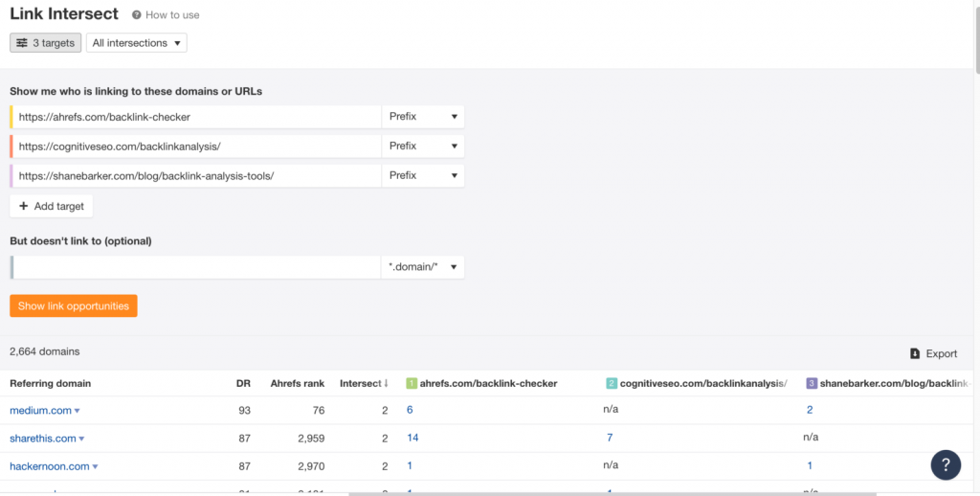
Task: Open the round question mark help widget
Action: coord(945,465)
